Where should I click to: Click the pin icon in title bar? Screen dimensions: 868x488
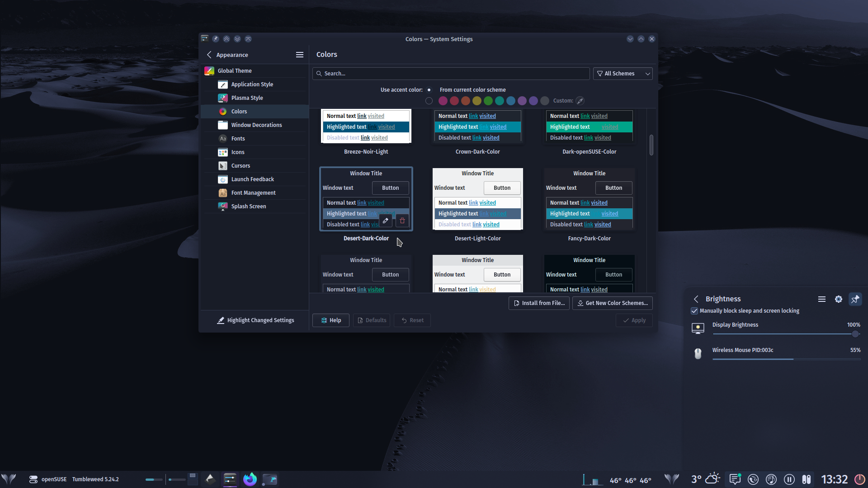coord(216,39)
